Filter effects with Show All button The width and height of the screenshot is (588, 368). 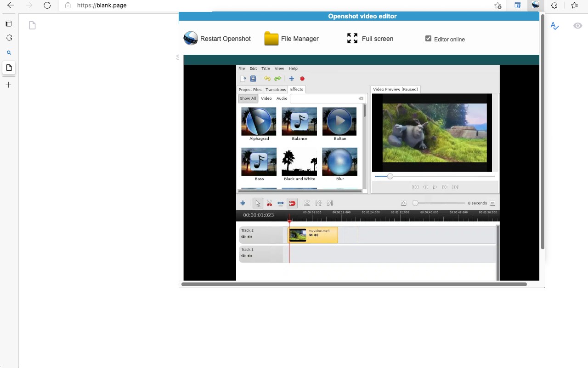coord(248,98)
